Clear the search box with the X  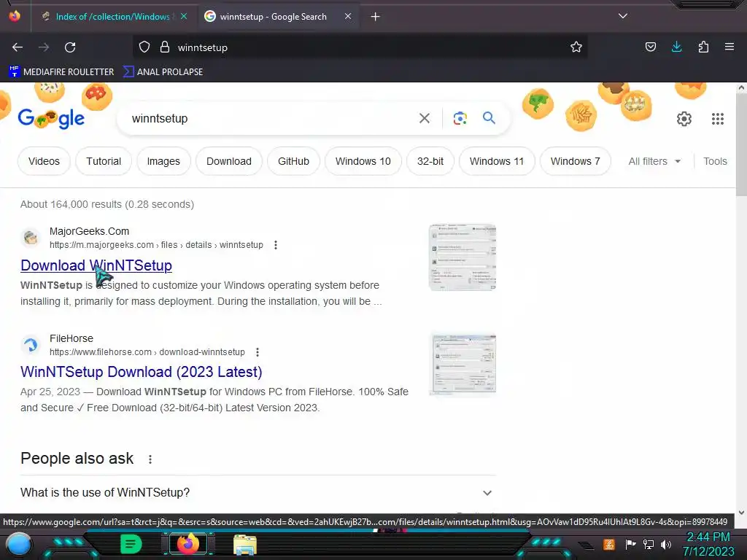[x=424, y=118]
